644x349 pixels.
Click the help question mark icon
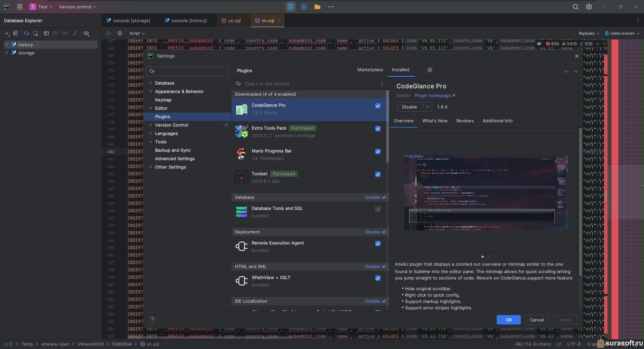coord(152,320)
